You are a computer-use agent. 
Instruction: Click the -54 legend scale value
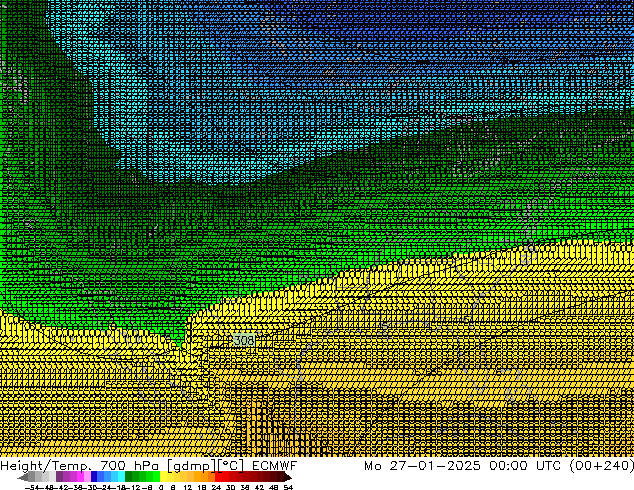click(32, 487)
